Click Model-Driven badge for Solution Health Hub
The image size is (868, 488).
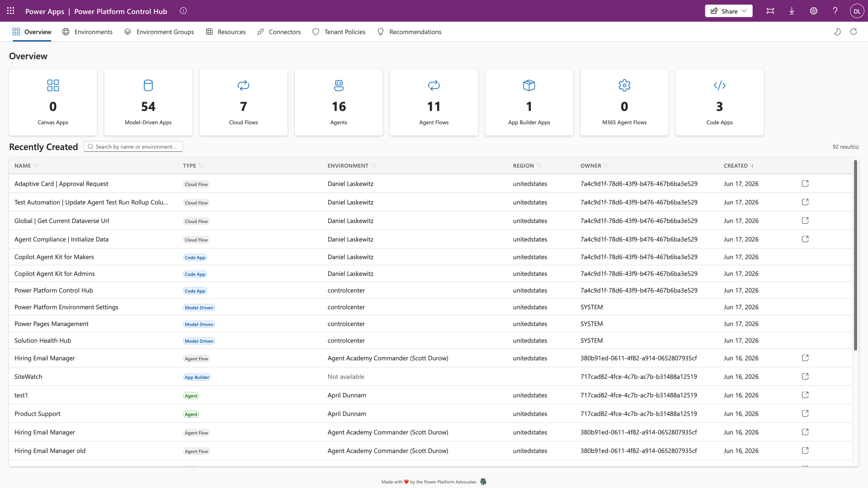[199, 341]
